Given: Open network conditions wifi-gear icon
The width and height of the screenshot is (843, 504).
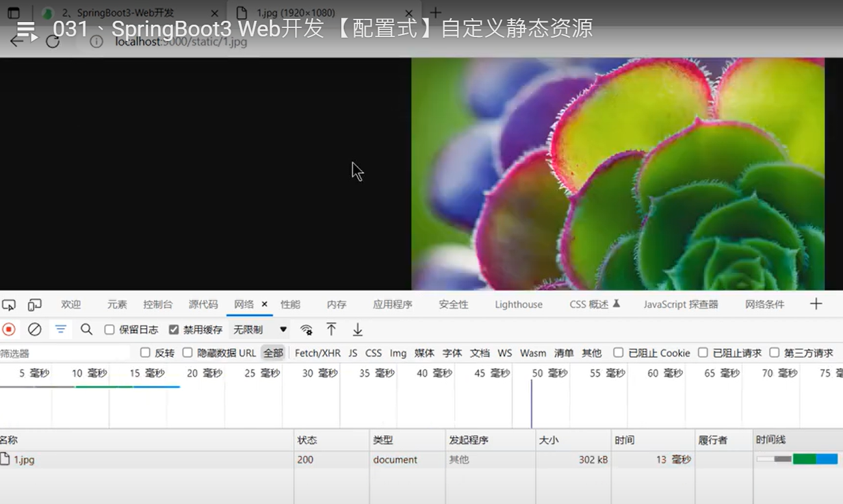Looking at the screenshot, I should coord(306,330).
